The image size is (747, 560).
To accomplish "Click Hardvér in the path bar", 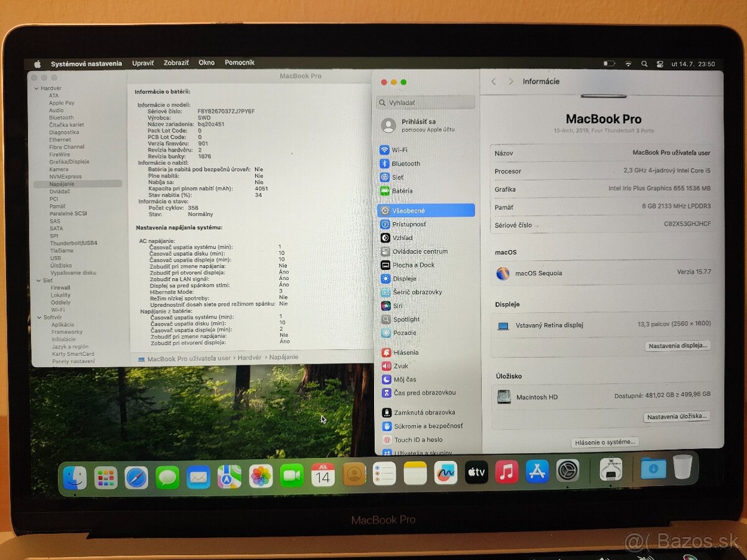I will 250,358.
